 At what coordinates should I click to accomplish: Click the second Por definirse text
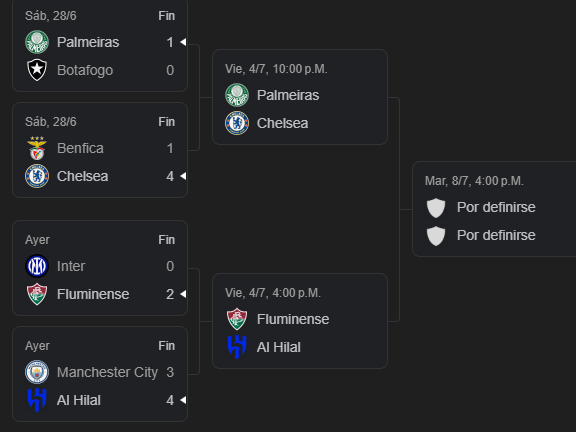(x=496, y=235)
